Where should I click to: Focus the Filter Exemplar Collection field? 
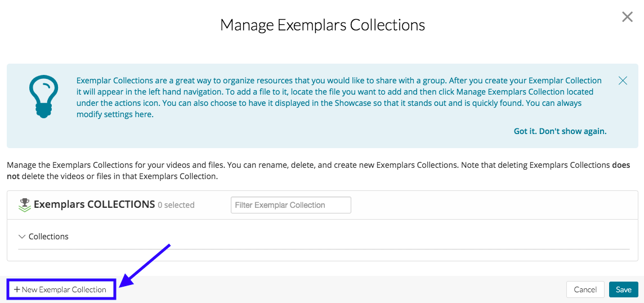pos(290,205)
